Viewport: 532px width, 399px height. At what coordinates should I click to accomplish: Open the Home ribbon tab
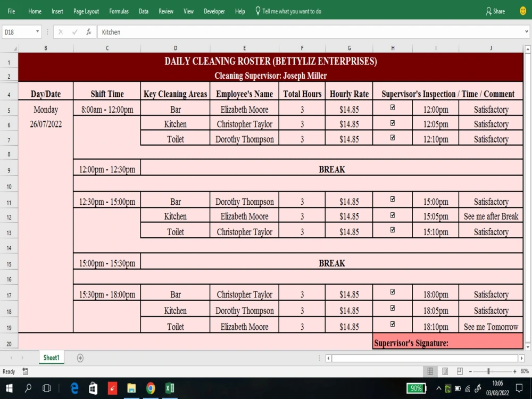tap(35, 11)
